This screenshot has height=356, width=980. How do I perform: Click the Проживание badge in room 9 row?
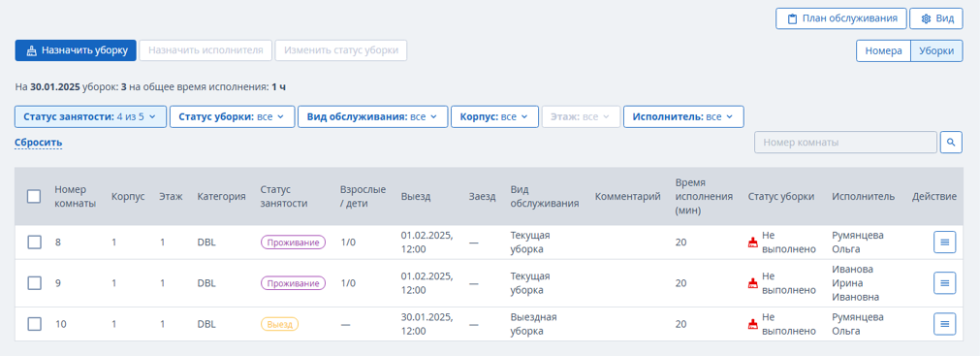[293, 283]
